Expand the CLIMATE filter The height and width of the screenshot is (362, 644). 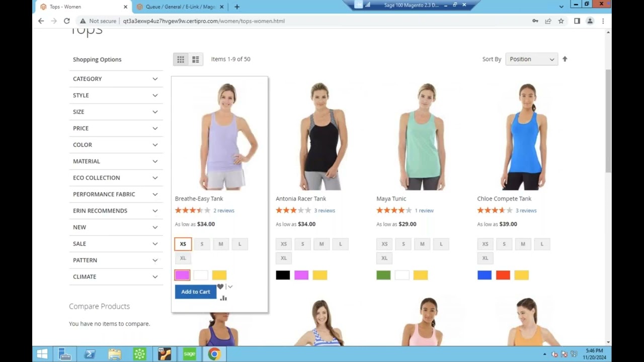click(x=116, y=277)
